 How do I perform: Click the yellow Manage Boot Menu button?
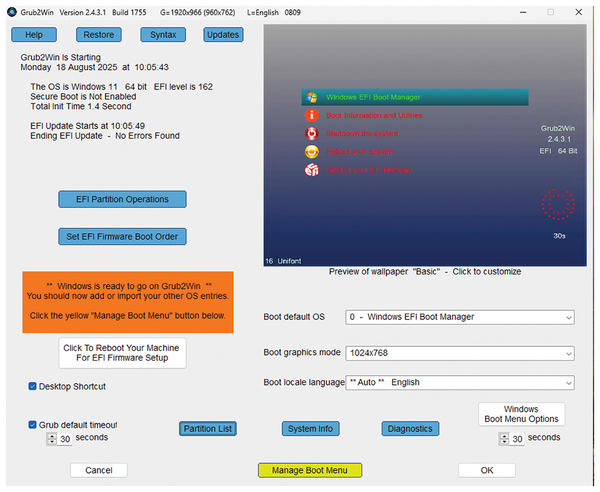coord(309,470)
